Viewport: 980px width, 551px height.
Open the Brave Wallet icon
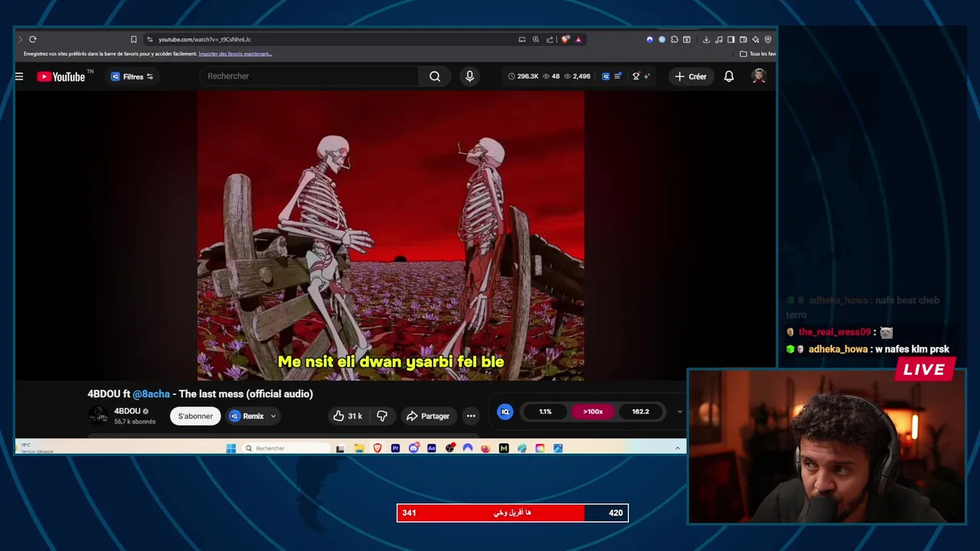(x=743, y=39)
